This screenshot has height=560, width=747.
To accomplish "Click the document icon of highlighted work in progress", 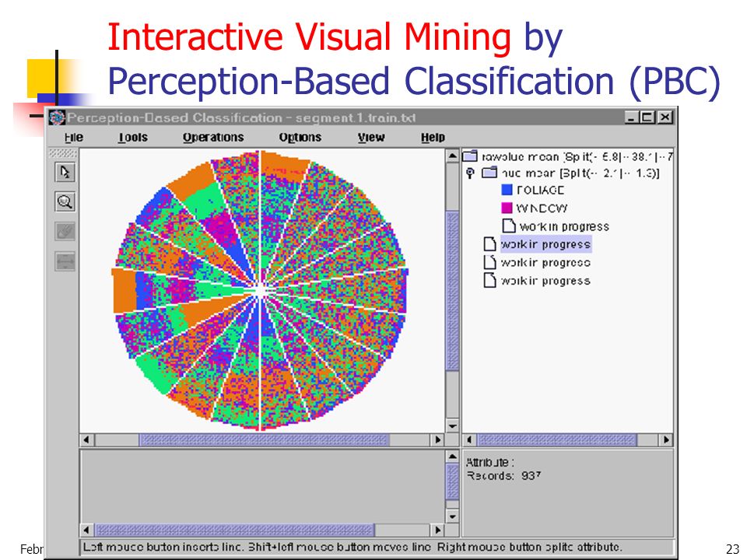I will click(x=489, y=243).
